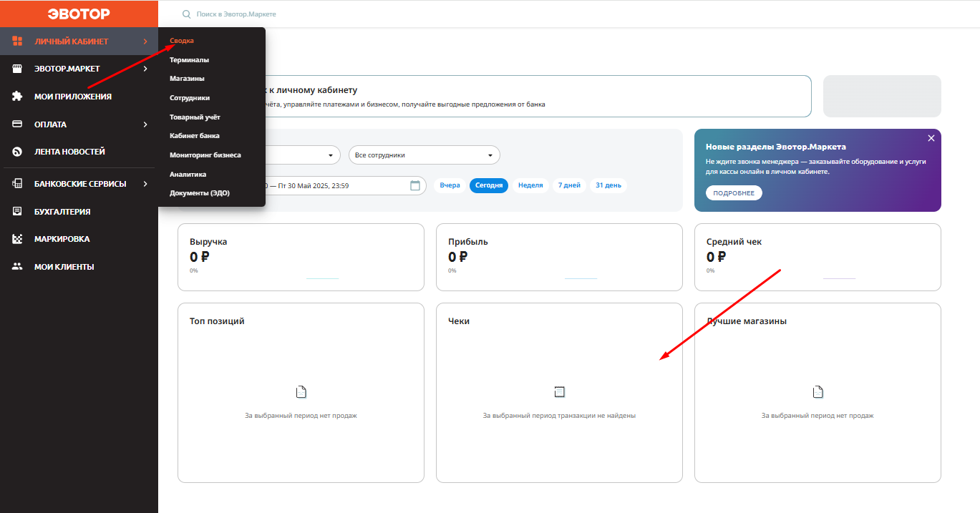Click the ОПЛАТА card icon

[x=18, y=124]
